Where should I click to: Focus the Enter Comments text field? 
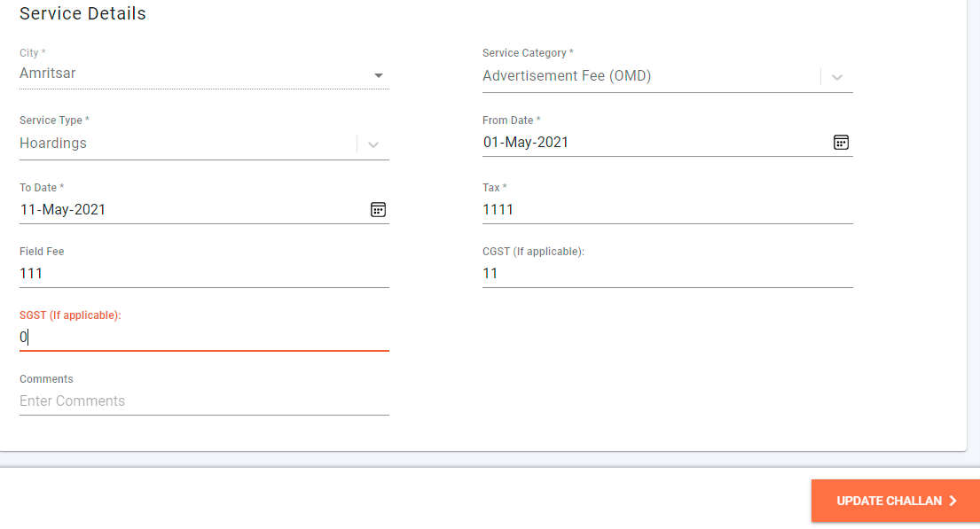(x=203, y=401)
